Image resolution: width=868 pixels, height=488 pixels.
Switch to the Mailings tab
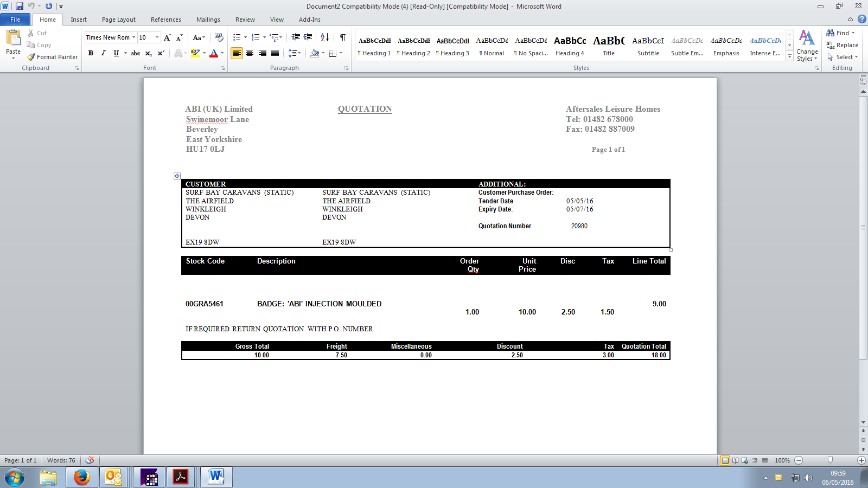[208, 20]
